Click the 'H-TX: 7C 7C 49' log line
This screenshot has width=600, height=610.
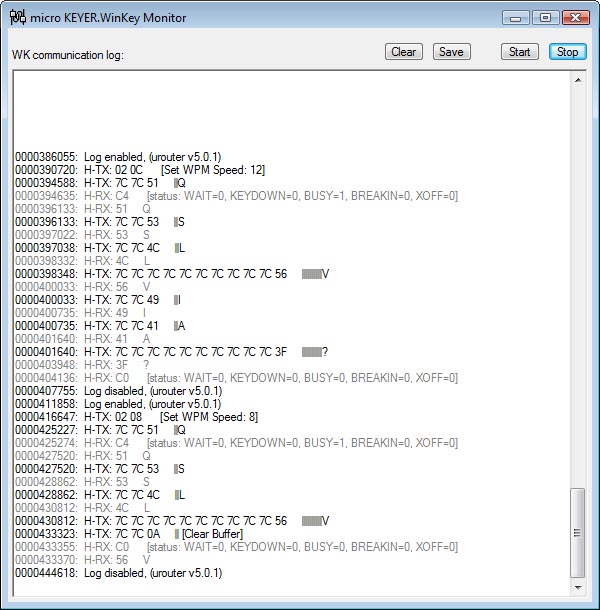pos(98,300)
